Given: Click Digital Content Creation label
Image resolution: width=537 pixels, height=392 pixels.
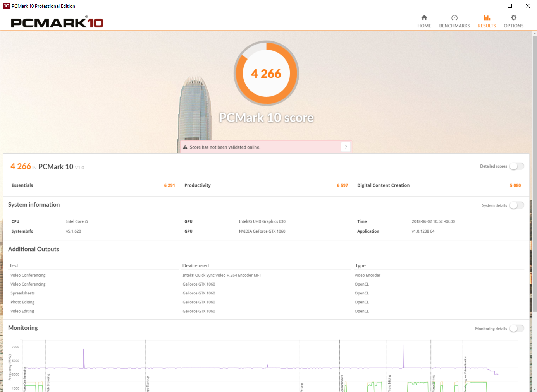Looking at the screenshot, I should click(383, 185).
